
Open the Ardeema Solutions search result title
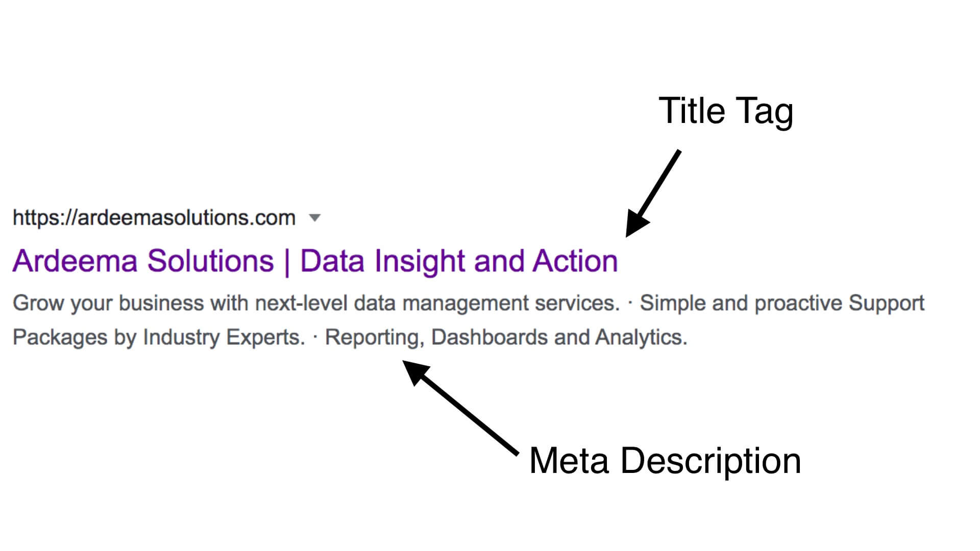click(314, 261)
